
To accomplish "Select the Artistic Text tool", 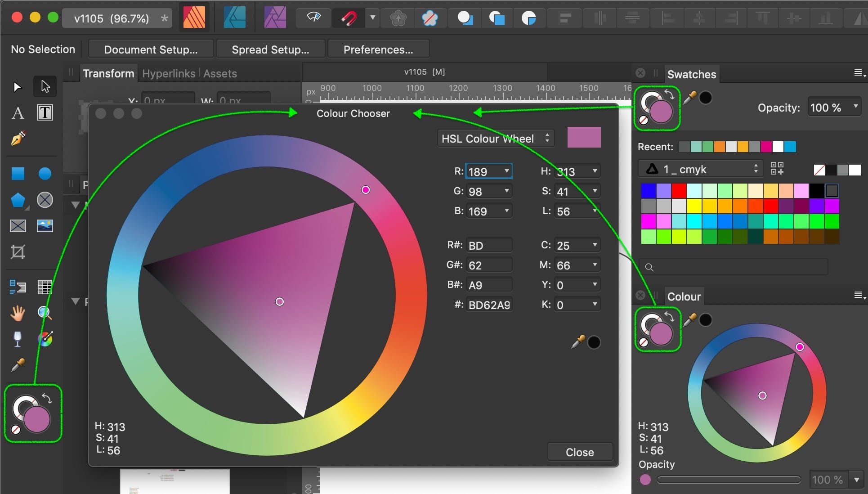I will coord(18,112).
